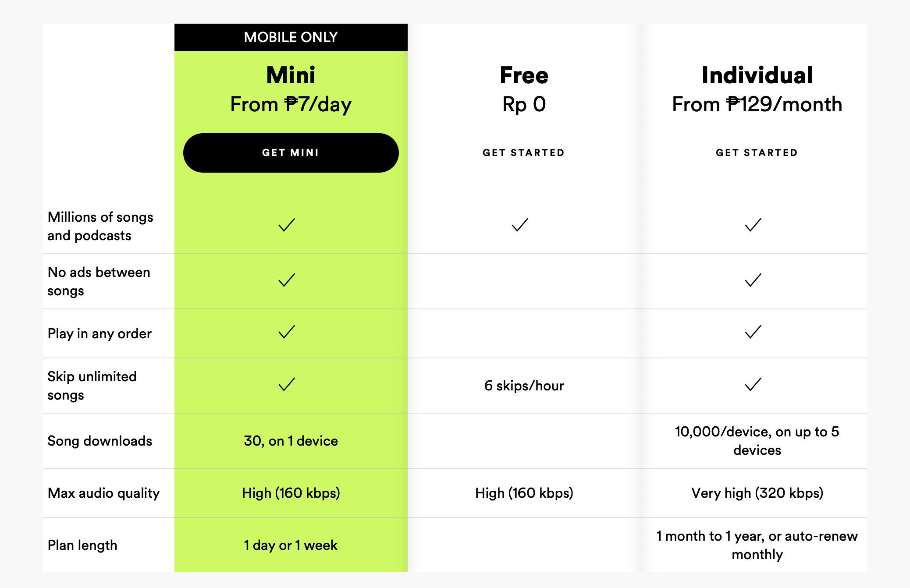Select the Mini plan checkmark for millions of songs
This screenshot has height=588, width=910.
(274, 225)
